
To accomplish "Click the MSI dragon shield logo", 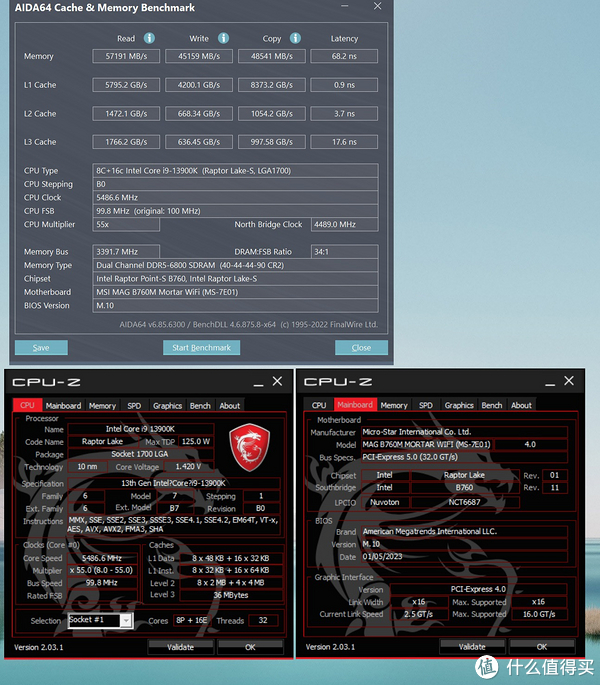I will click(250, 447).
